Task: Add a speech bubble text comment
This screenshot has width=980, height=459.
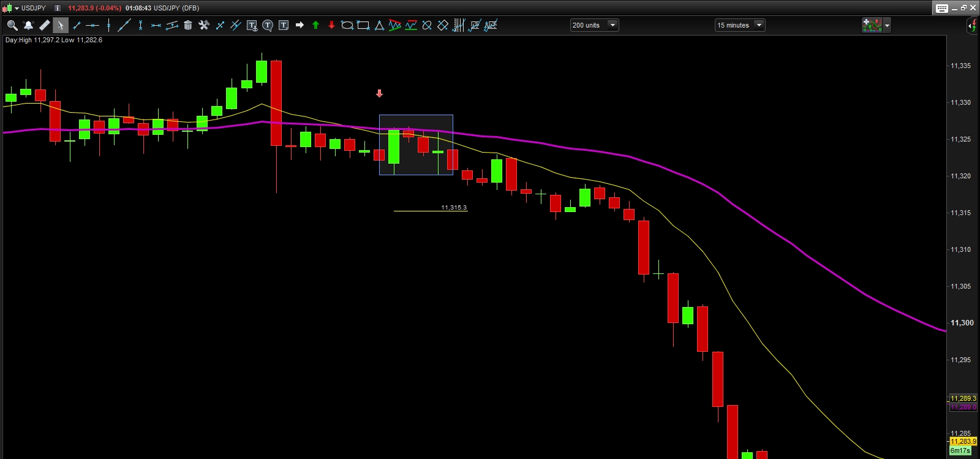Action: coord(268,25)
